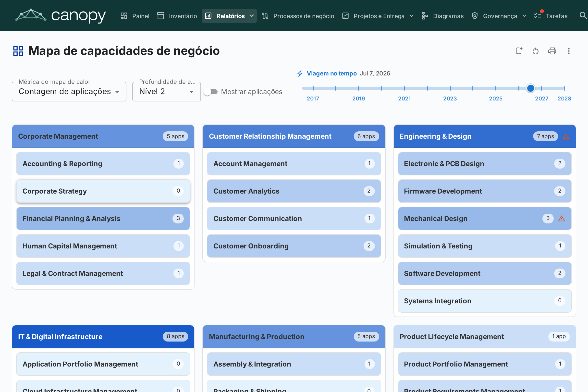
Task: Open Corporate Strategy capability card
Action: (x=103, y=191)
